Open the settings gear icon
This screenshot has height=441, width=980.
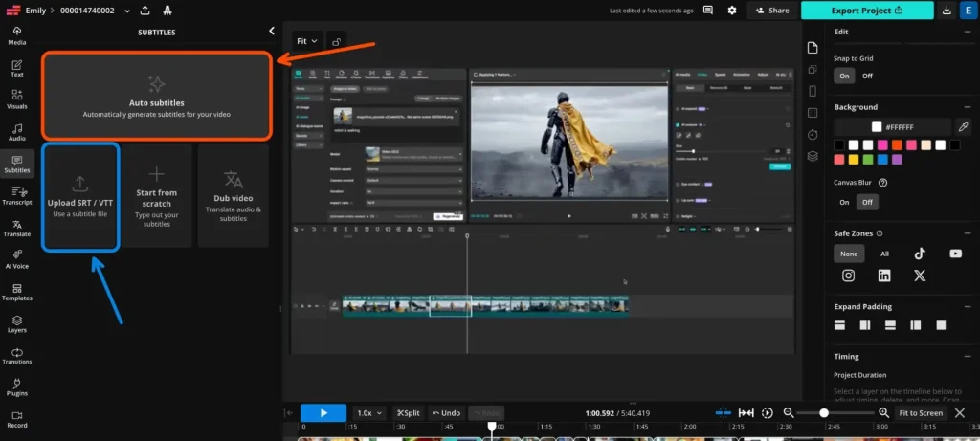(x=732, y=11)
